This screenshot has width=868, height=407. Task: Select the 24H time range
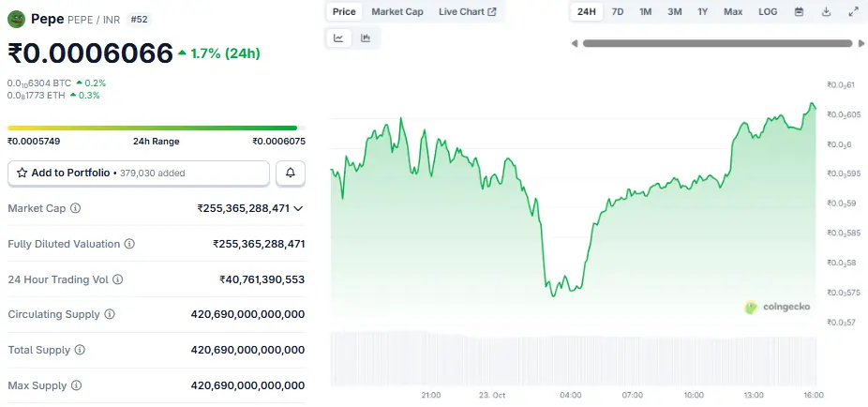coord(586,12)
